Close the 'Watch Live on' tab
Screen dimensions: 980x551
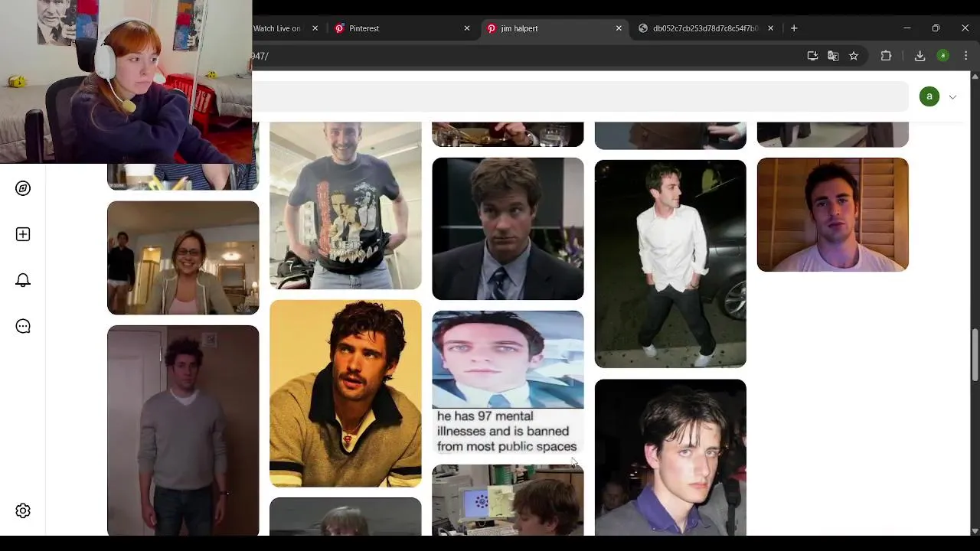coord(315,28)
